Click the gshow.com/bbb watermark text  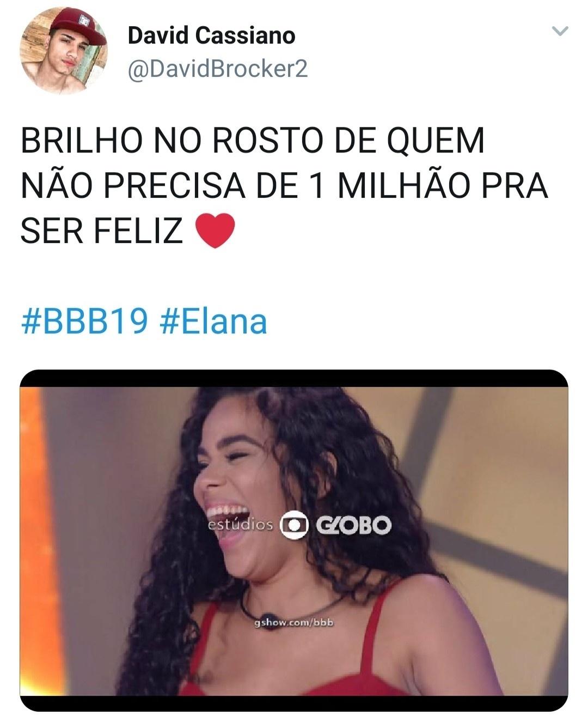pyautogui.click(x=293, y=623)
